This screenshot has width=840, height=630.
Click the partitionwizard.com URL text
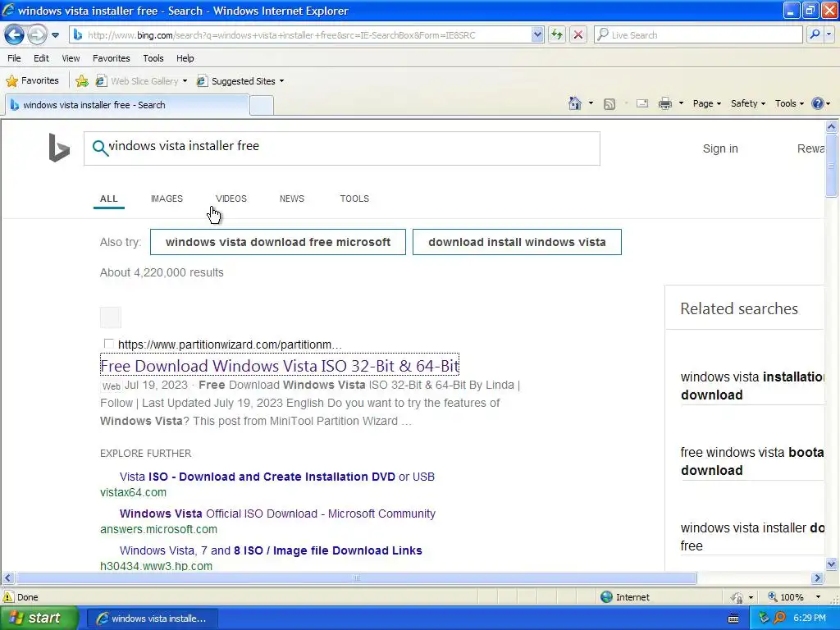(230, 345)
